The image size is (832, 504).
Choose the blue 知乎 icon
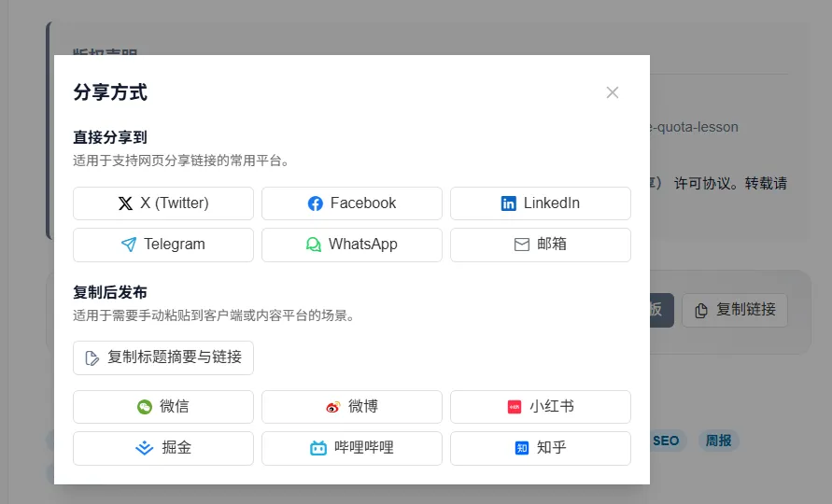(522, 448)
